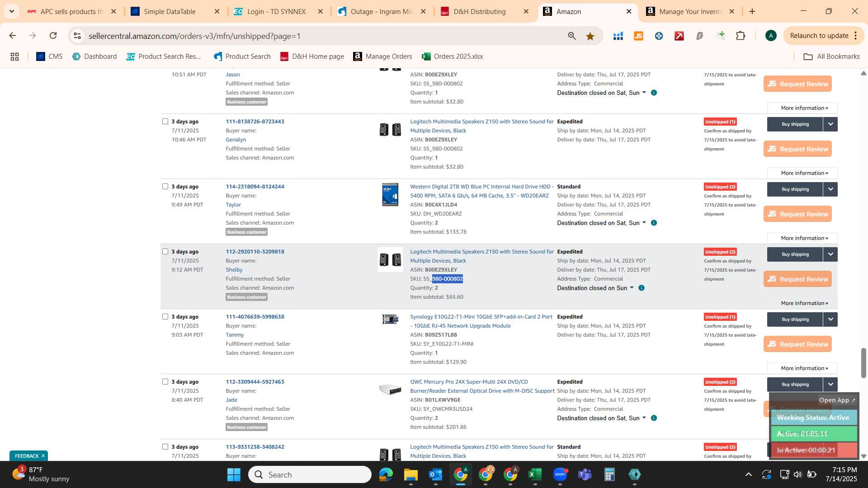868x488 pixels.
Task: Open Outlook from taskbar
Action: point(435,474)
